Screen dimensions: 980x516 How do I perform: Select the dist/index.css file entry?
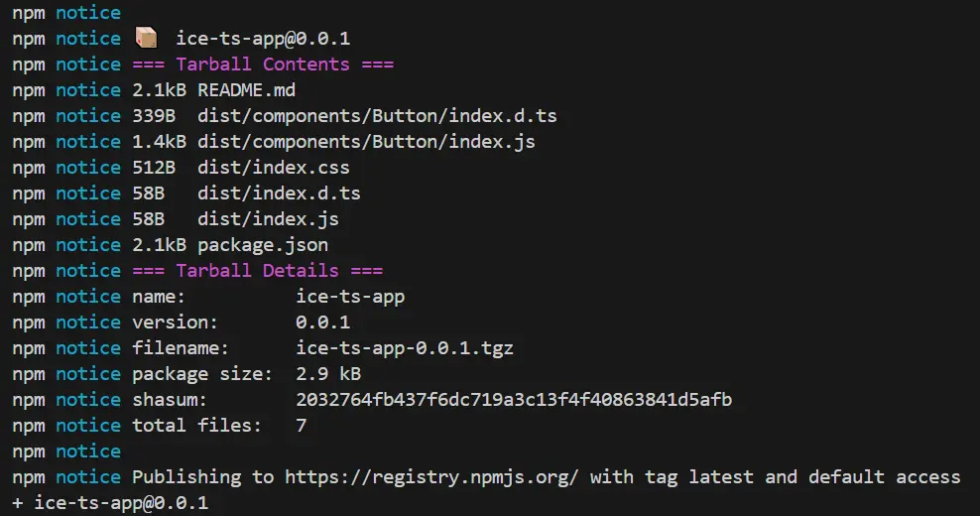pyautogui.click(x=273, y=168)
